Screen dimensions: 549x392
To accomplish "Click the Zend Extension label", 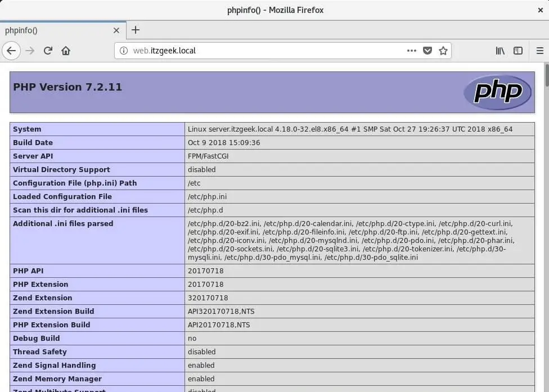I will point(42,298).
